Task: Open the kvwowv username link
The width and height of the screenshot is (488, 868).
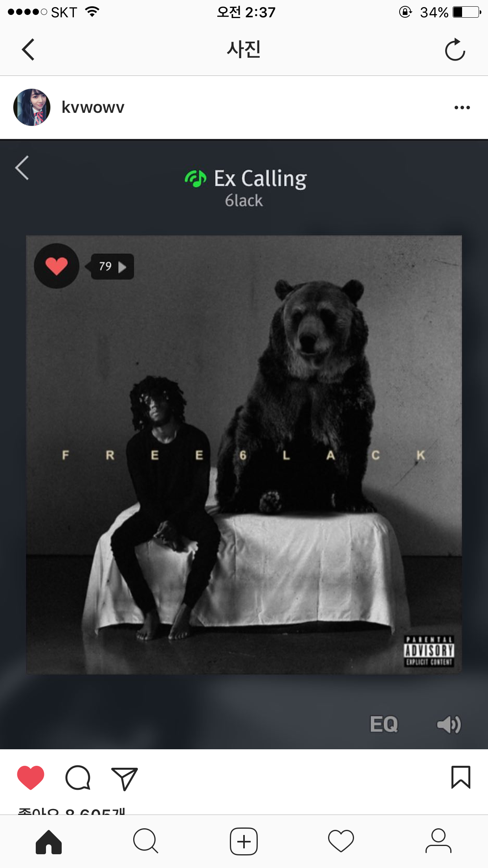Action: coord(93,107)
